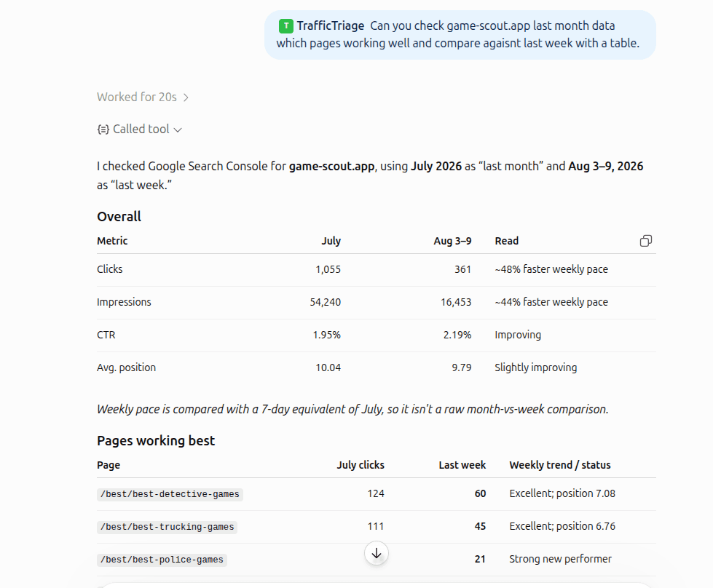
Task: Click the 16,453 impressions value
Action: click(x=456, y=302)
